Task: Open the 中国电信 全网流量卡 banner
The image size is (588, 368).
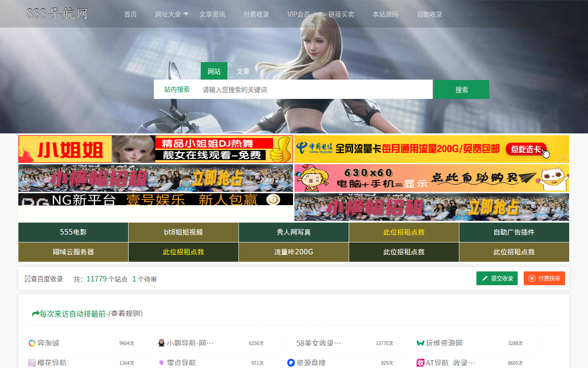Action: coord(432,149)
